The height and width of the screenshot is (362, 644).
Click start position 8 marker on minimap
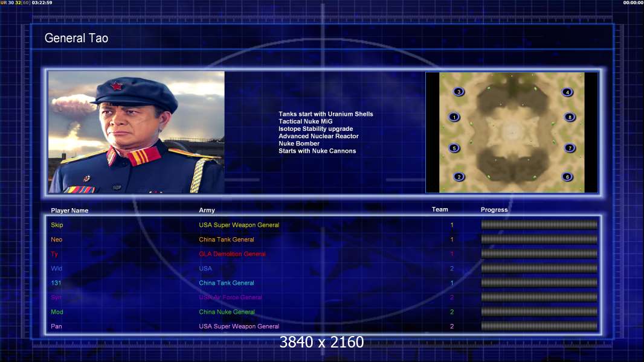[x=570, y=117]
